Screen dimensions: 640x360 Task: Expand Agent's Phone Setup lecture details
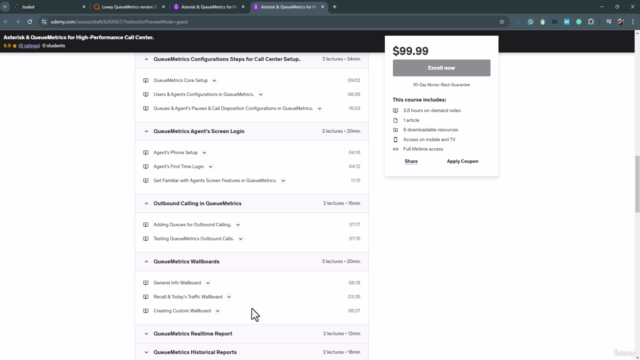(204, 153)
